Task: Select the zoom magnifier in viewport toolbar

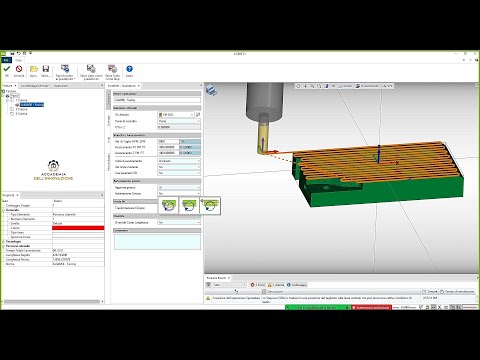Action: tap(312, 86)
